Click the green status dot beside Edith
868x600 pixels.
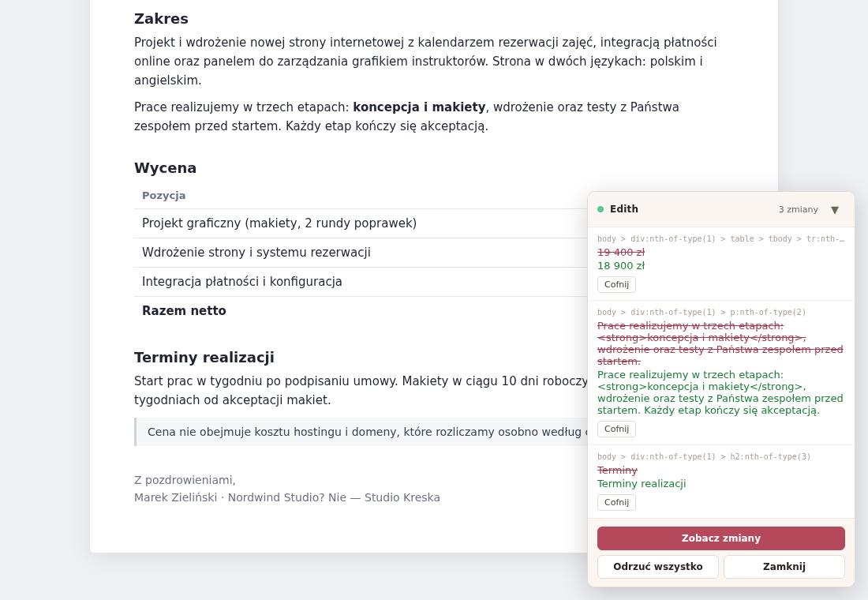(x=600, y=209)
